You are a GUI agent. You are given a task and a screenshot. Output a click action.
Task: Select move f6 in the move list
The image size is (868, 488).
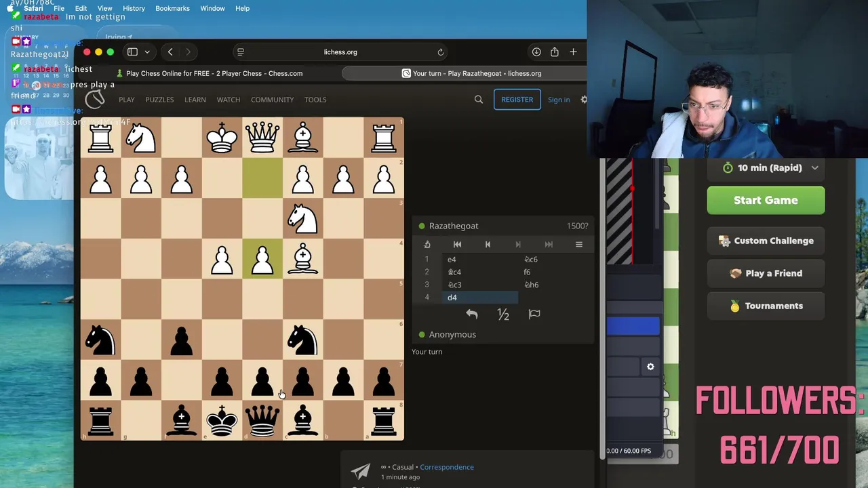pos(556,272)
